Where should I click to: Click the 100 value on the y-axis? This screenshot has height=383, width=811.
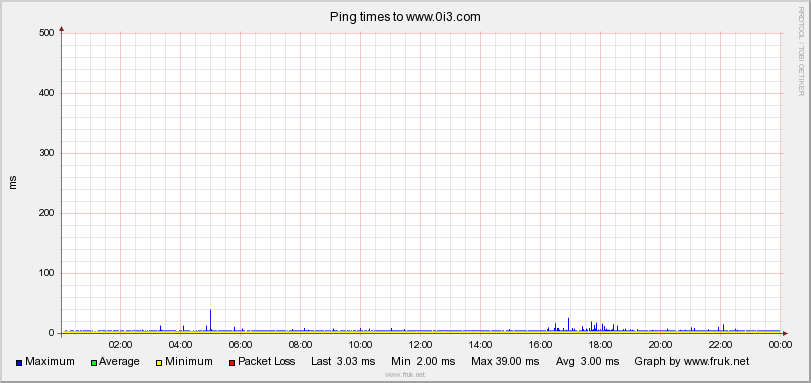(x=47, y=273)
